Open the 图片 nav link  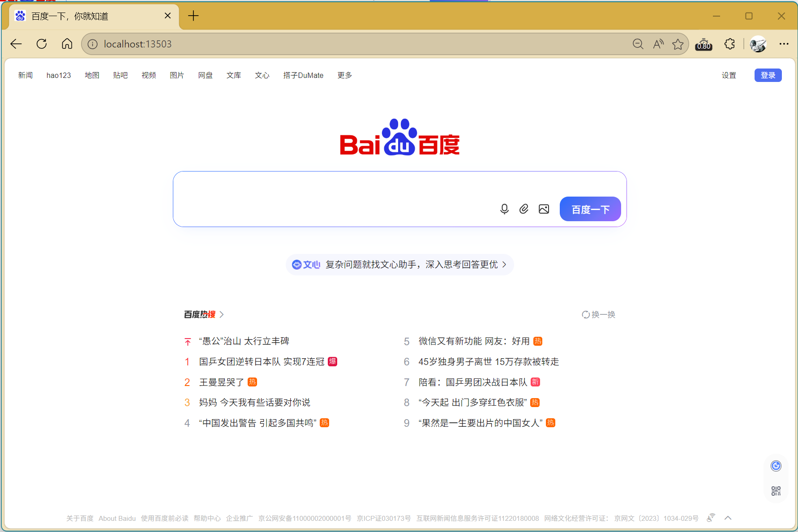[177, 75]
